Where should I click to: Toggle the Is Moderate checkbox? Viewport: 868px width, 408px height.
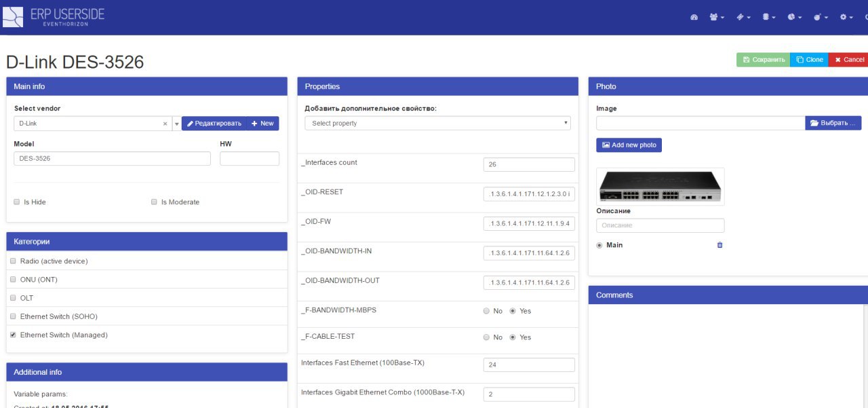[x=155, y=202]
